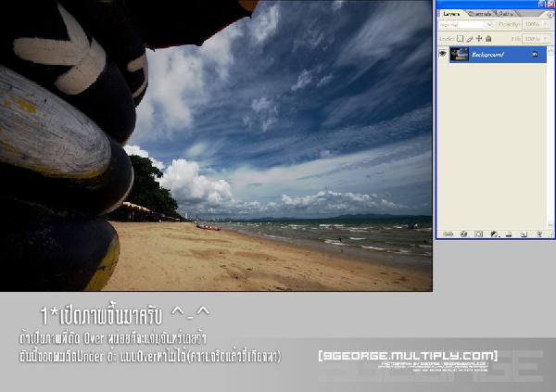Image resolution: width=556 pixels, height=392 pixels.
Task: Toggle lock position move icon
Action: click(x=479, y=38)
